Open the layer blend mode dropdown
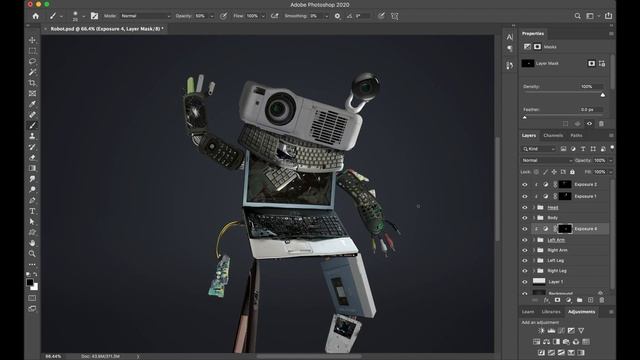Image resolution: width=640 pixels, height=360 pixels. point(547,160)
